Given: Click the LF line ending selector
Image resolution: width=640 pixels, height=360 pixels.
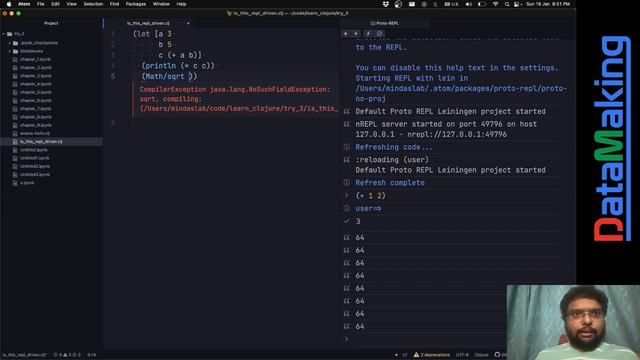Looking at the screenshot, I should tap(405, 355).
